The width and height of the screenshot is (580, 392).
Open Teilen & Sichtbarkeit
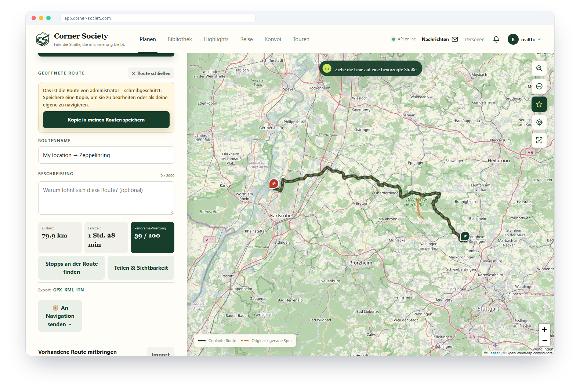tap(141, 268)
